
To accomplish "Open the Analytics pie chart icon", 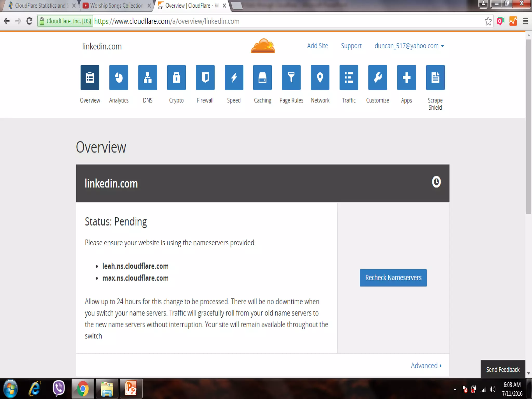I will [118, 77].
